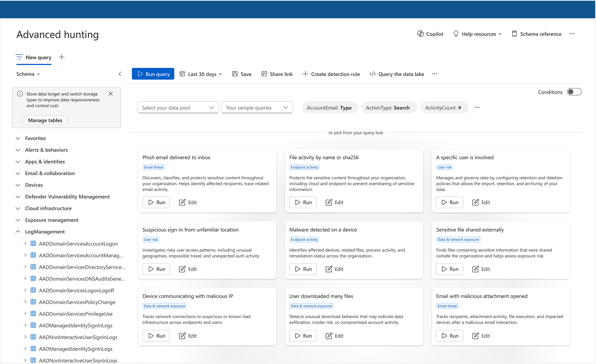This screenshot has height=364, width=596.
Task: Run File activity by name or sha256
Action: tap(303, 202)
